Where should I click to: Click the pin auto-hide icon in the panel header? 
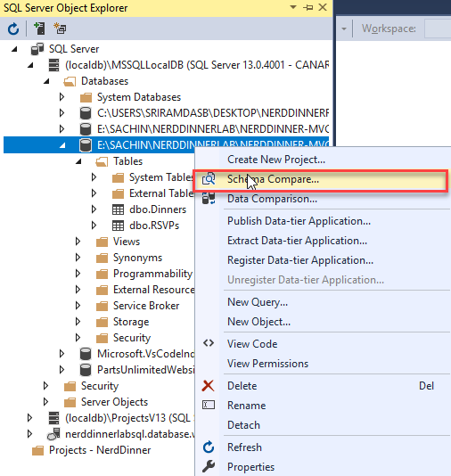[x=308, y=7]
